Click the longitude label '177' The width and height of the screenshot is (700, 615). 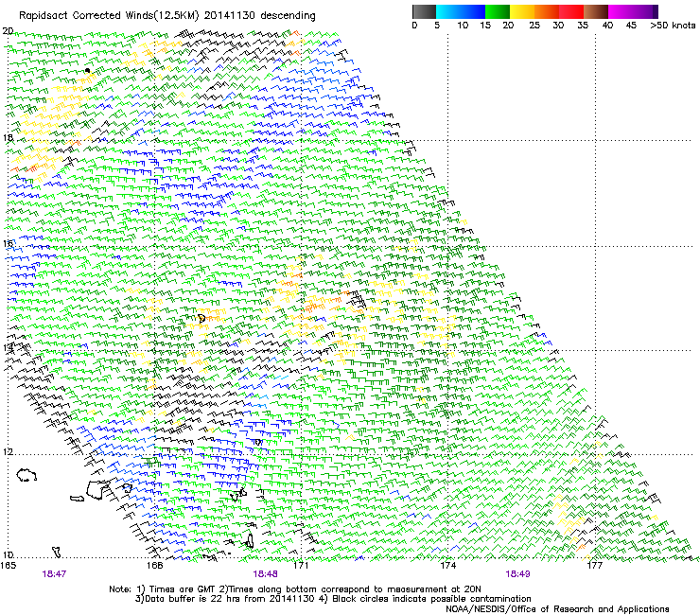(x=594, y=566)
